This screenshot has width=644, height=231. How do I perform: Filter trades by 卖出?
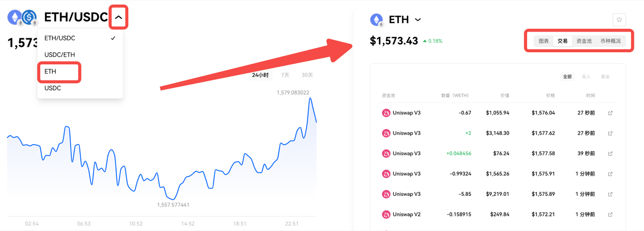coord(605,77)
